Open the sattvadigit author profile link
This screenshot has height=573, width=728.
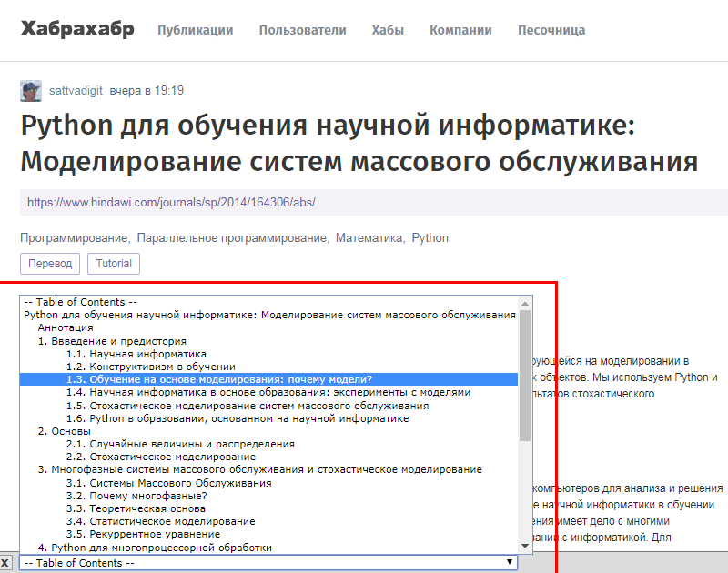pos(76,90)
